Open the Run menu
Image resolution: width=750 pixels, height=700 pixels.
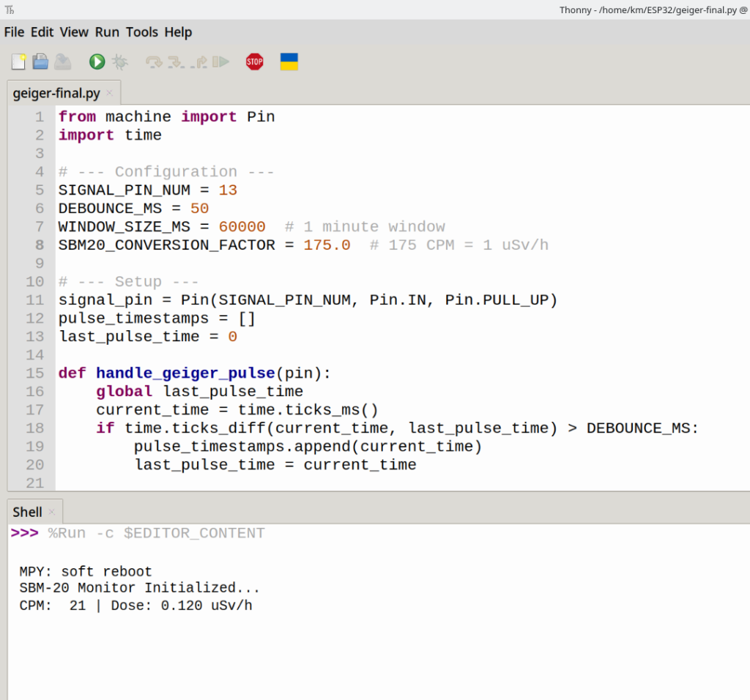click(x=107, y=32)
